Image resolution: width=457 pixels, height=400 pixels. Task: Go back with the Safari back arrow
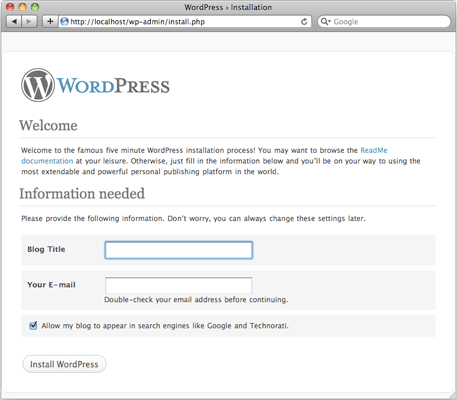coord(14,22)
